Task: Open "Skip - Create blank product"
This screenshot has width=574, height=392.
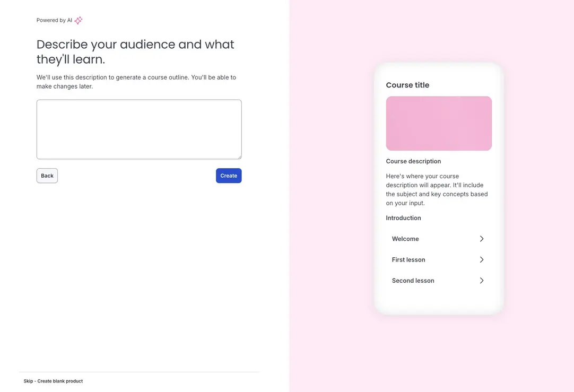Action: coord(53,381)
